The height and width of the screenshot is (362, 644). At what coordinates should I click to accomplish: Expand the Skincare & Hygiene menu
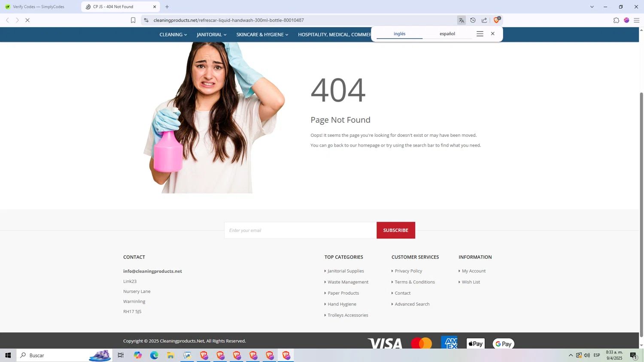coord(262,35)
